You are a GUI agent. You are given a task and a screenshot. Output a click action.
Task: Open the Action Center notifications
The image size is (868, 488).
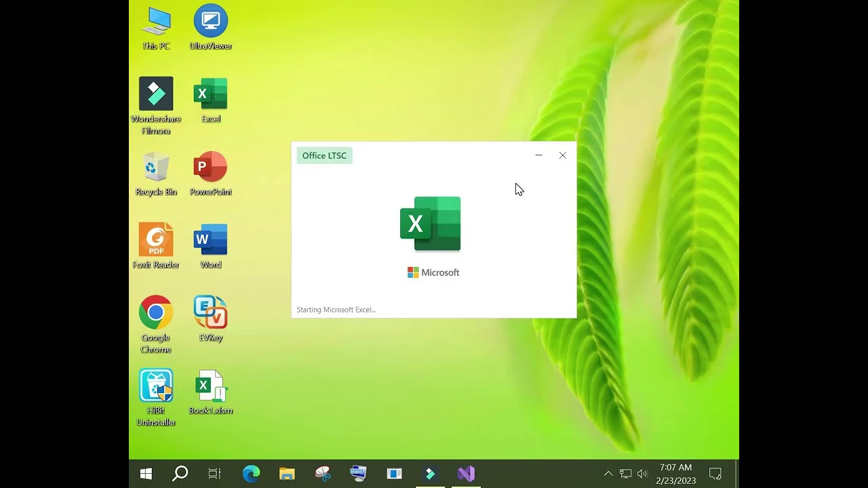pos(715,474)
